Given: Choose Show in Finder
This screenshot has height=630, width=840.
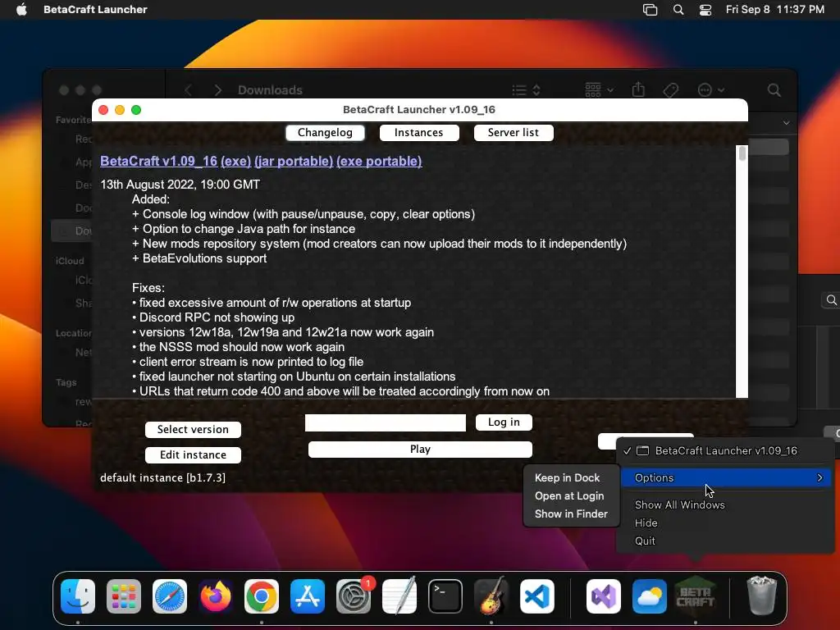Looking at the screenshot, I should [571, 514].
